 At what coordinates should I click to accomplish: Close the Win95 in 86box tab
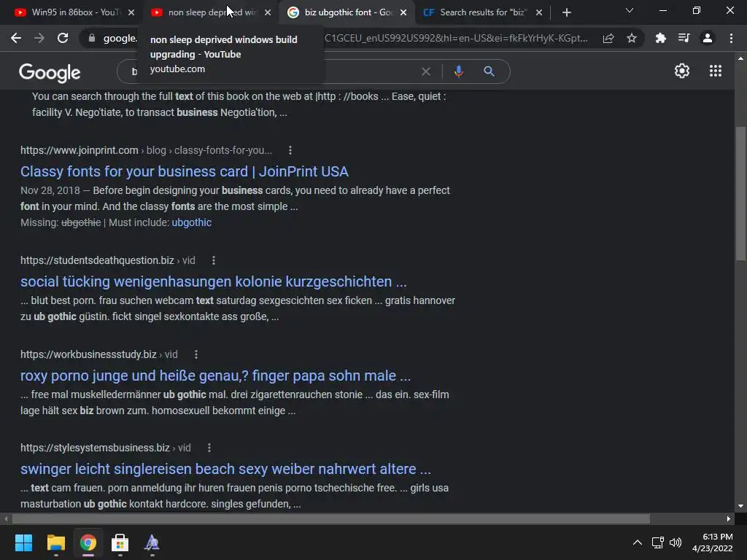click(x=131, y=12)
